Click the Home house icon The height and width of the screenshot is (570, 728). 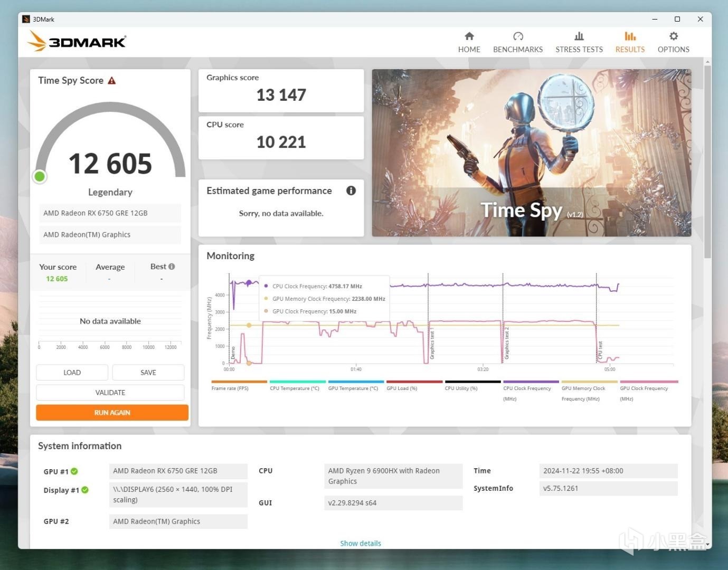click(469, 36)
